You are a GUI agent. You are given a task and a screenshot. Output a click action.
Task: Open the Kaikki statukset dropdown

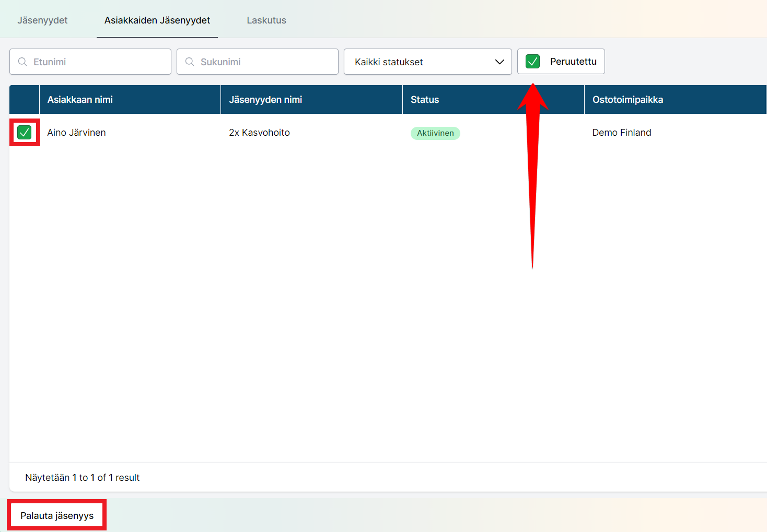tap(427, 62)
